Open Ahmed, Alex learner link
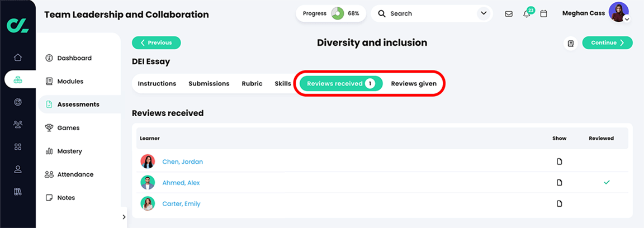Viewport: 644px width, 228px height. click(181, 183)
